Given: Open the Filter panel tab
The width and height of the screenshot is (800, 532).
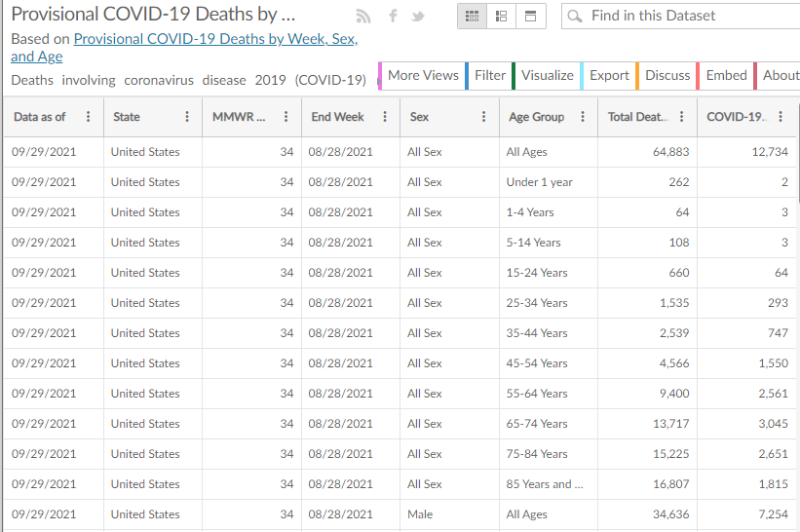Looking at the screenshot, I should tap(490, 76).
